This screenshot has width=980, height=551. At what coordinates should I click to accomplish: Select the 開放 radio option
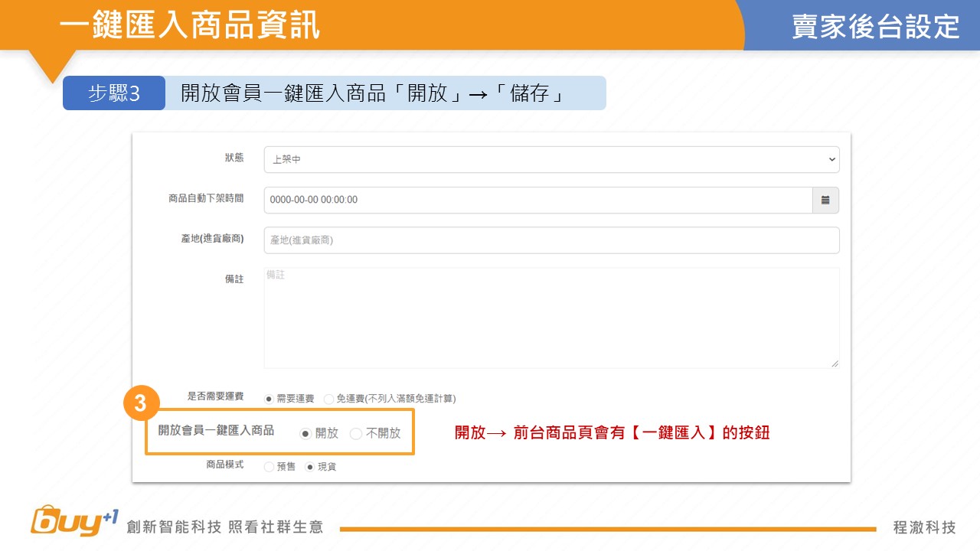305,433
